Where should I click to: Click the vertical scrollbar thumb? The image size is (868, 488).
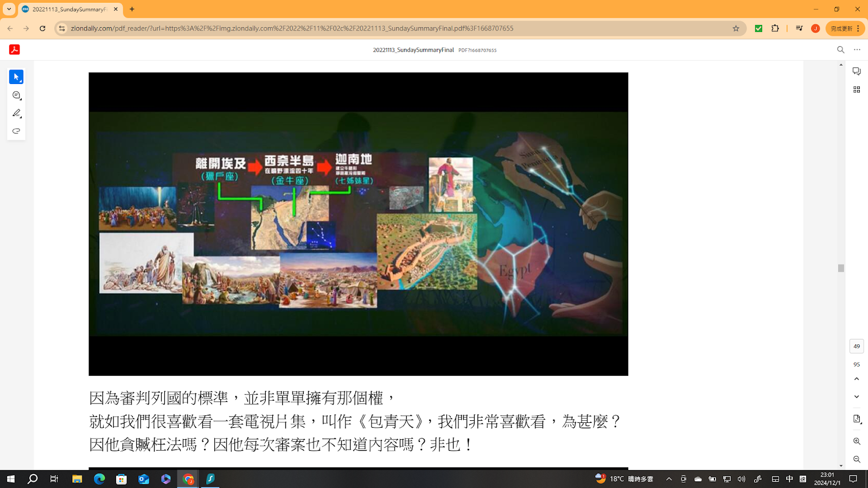[x=841, y=268]
